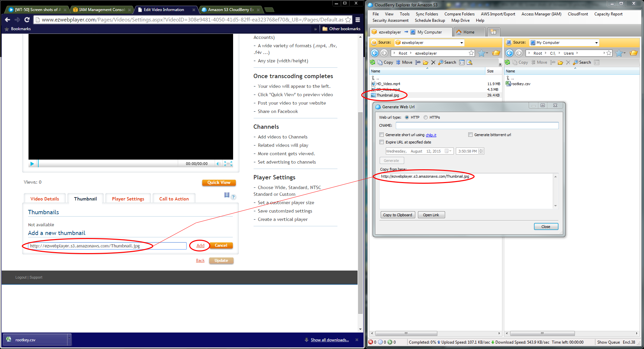Open the Chrome menu hamburger icon

(358, 19)
